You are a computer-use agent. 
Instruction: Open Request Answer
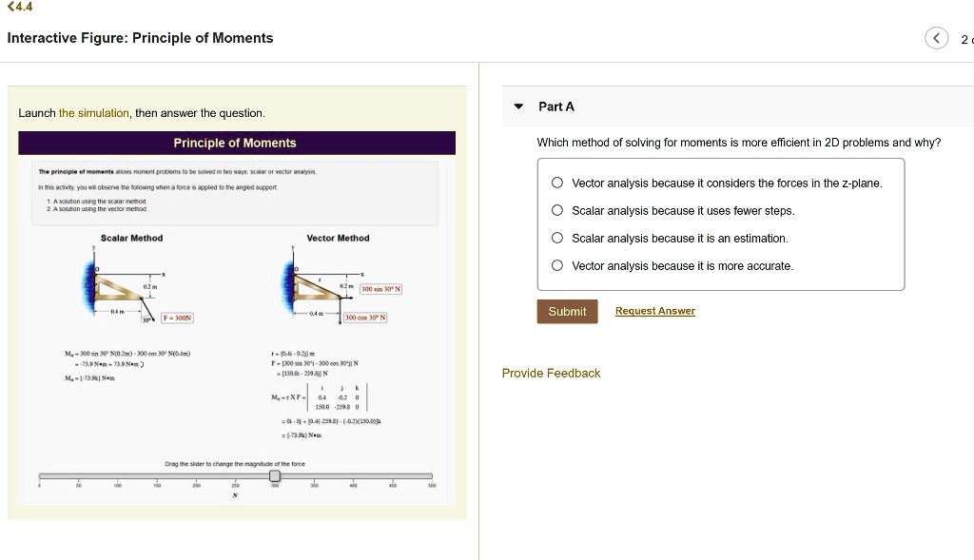tap(654, 311)
